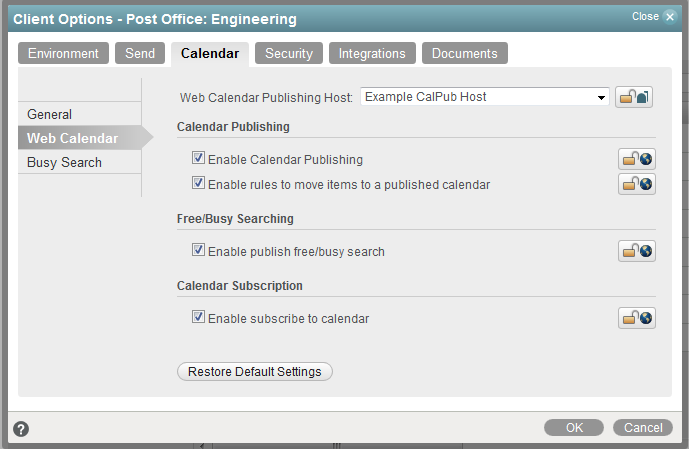Open the Integrations tab
Image resolution: width=689 pixels, height=449 pixels.
point(372,54)
